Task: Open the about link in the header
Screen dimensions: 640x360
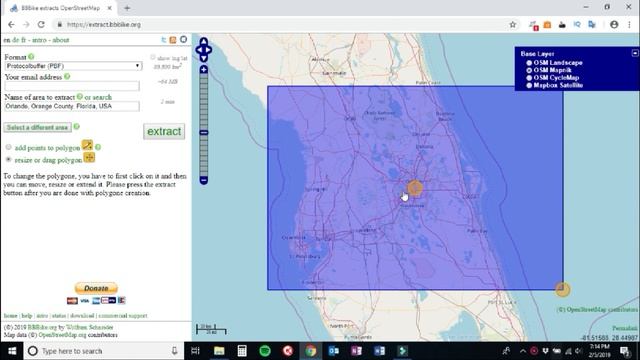Action: 60,40
